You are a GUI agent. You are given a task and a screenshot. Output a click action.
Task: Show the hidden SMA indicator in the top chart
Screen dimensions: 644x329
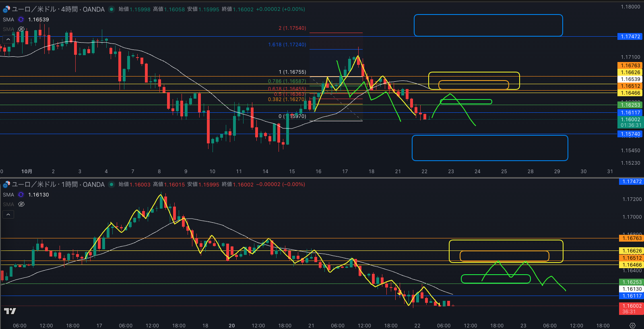click(21, 29)
